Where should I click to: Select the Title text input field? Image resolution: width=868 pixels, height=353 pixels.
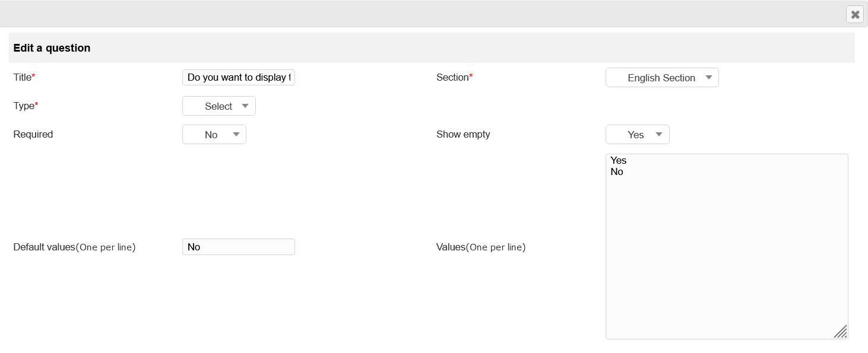[239, 77]
